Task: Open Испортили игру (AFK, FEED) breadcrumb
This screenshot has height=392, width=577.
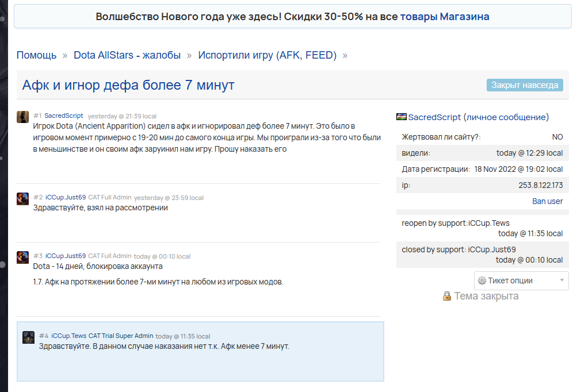Action: (x=267, y=55)
